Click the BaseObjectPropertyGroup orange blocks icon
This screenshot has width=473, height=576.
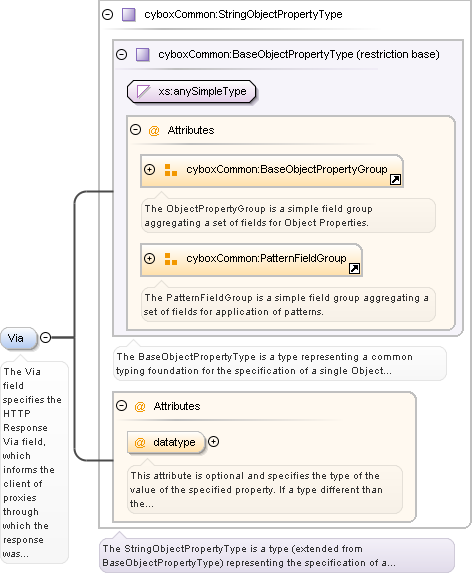point(171,170)
